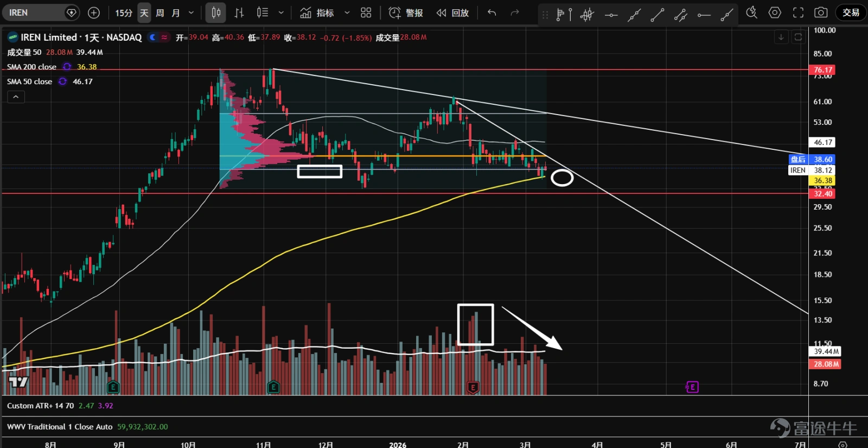Screen dimensions: 868x448
Task: Open the red February earnings E marker
Action: [x=473, y=387]
